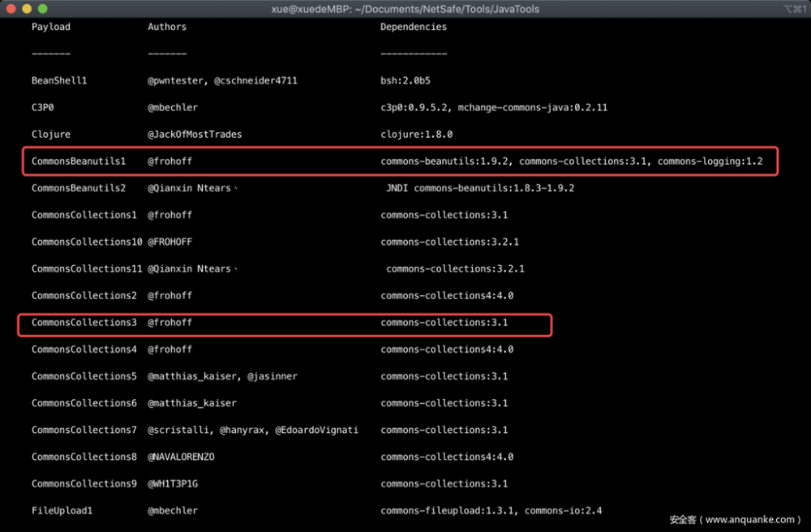Screen dimensions: 811x532
Task: Click @frohoff beside CommonsCollections3
Action: pos(169,322)
